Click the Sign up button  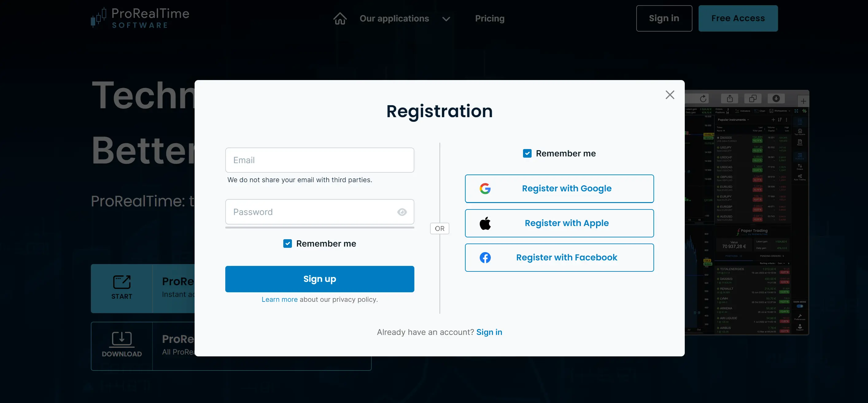(x=320, y=278)
